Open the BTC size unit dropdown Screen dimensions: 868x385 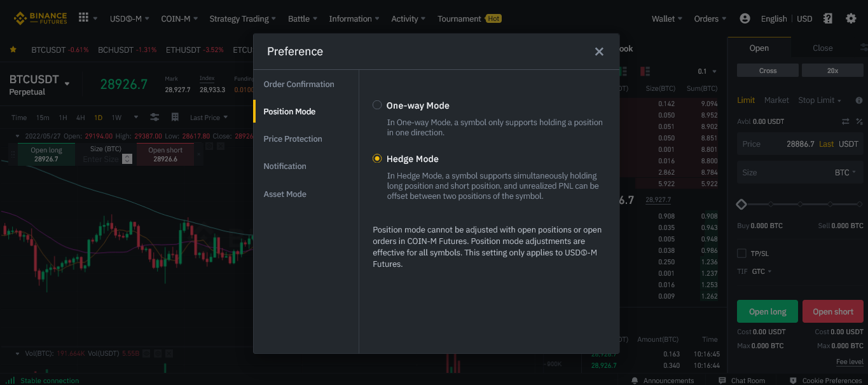point(845,173)
